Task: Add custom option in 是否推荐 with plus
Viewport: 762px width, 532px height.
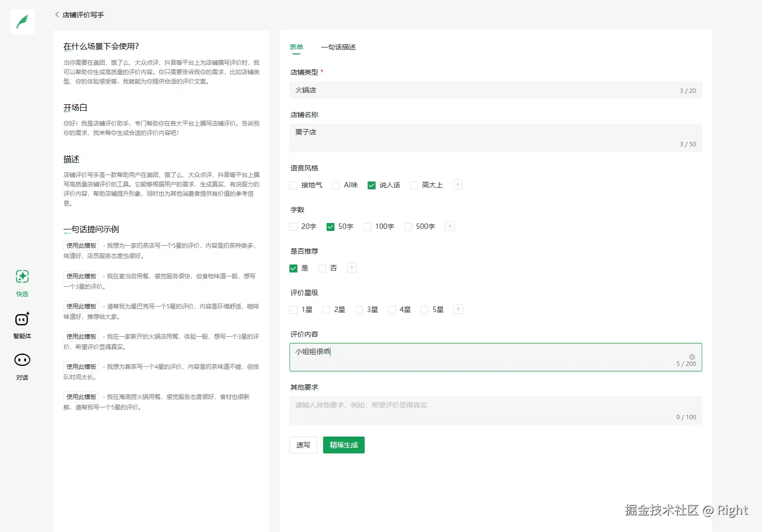Action: pos(352,267)
